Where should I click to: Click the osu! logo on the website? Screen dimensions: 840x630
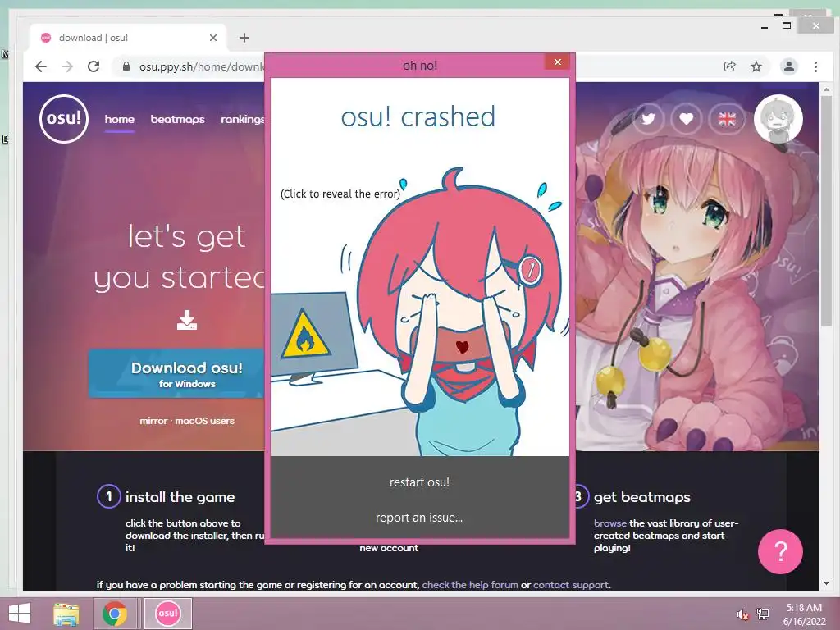(x=64, y=118)
